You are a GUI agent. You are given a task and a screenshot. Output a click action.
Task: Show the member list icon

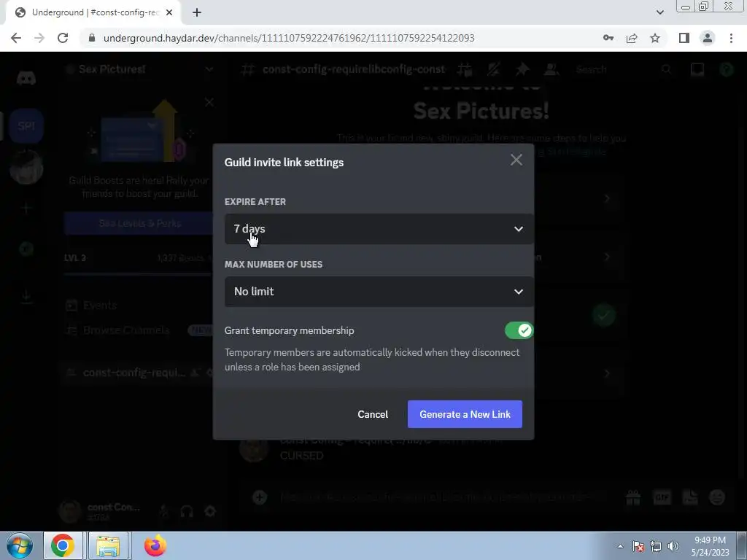[551, 69]
